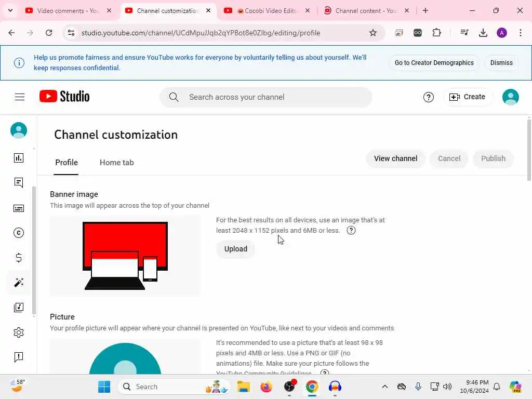
Task: Upload a banner image
Action: (235, 249)
